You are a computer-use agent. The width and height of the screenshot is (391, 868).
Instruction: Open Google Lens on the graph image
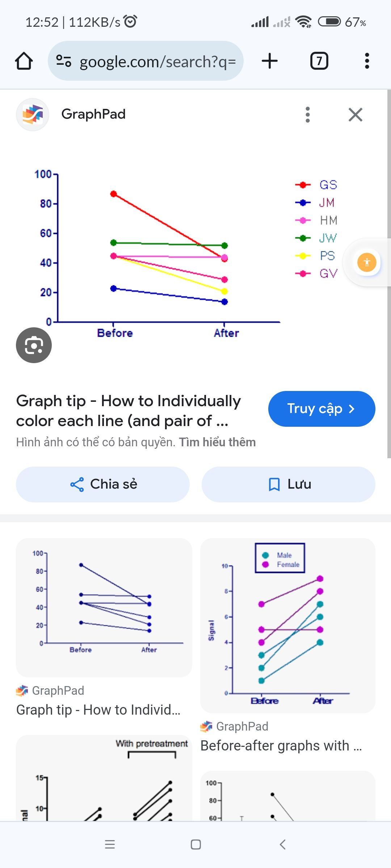[34, 345]
